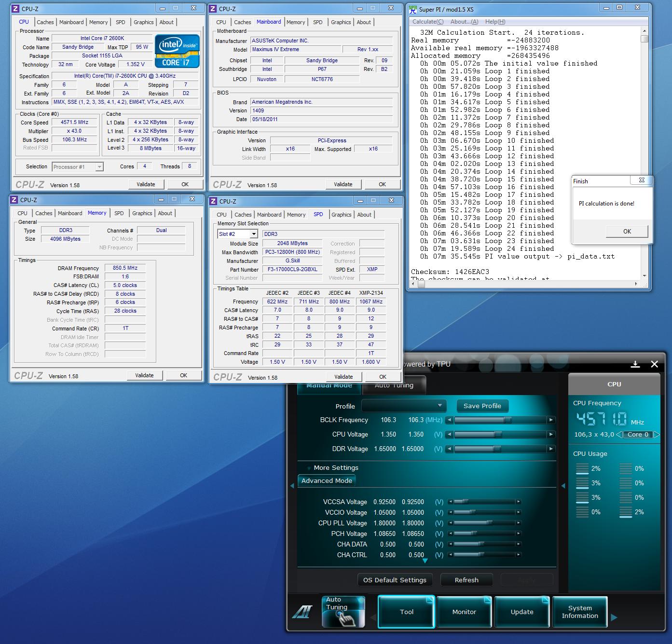
Task: Close the Finish dialog with its X button
Action: [x=642, y=180]
